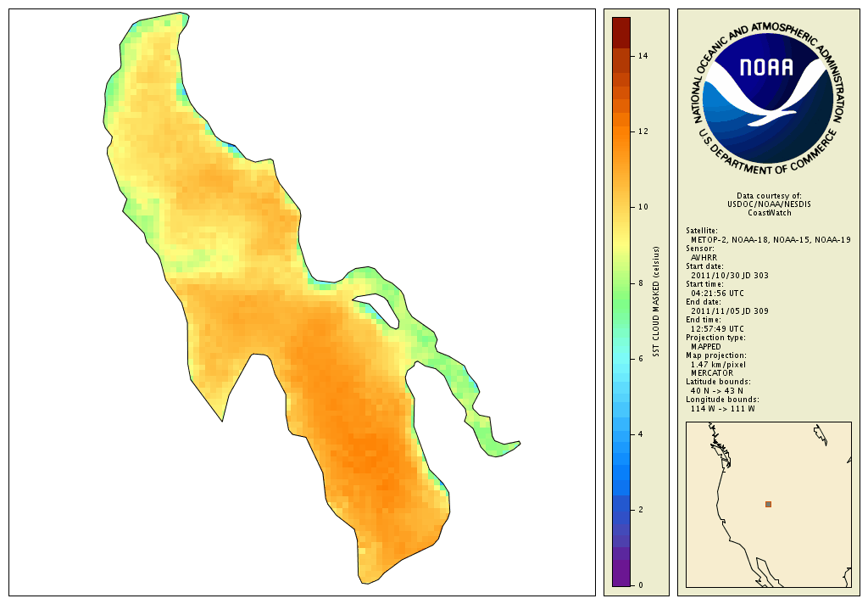Click the 'Longitude bounds:' label
Screen dimensions: 868x604
722,400
